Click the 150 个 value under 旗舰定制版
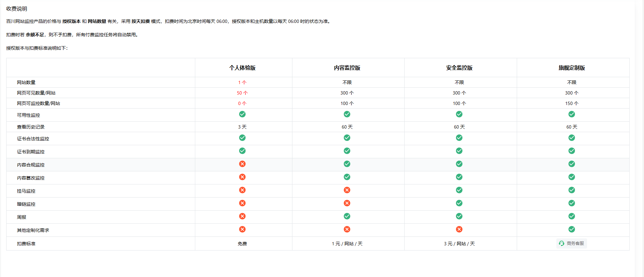The height and width of the screenshot is (277, 644). [572, 103]
